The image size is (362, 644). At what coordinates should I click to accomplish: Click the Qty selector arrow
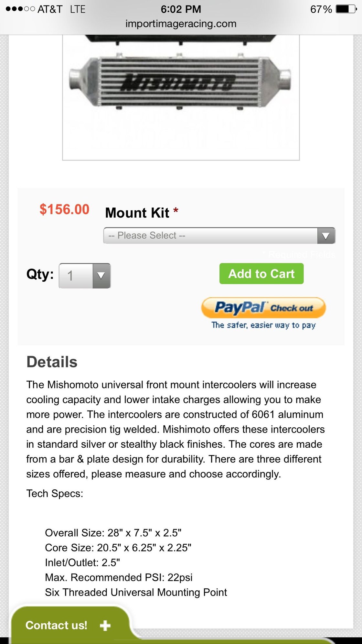[101, 276]
